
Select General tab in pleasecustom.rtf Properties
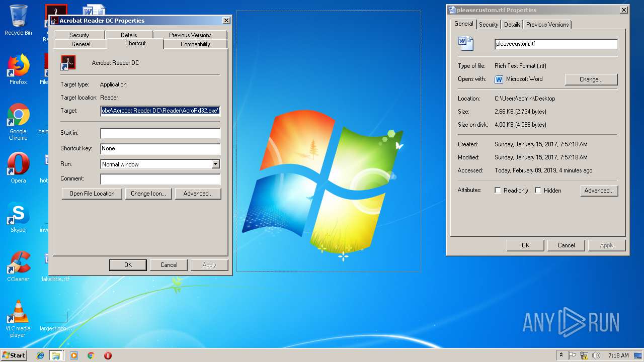pos(463,24)
